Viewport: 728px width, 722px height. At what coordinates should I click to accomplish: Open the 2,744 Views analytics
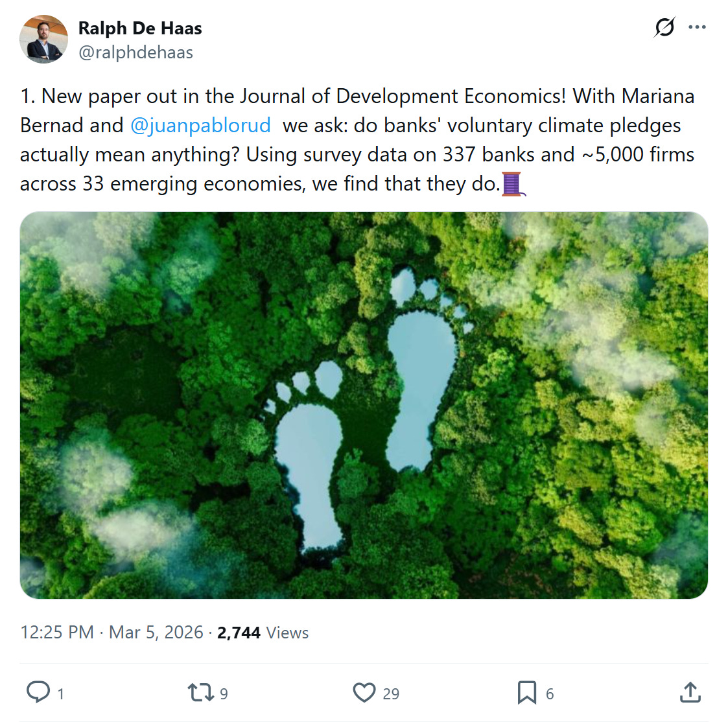point(263,633)
